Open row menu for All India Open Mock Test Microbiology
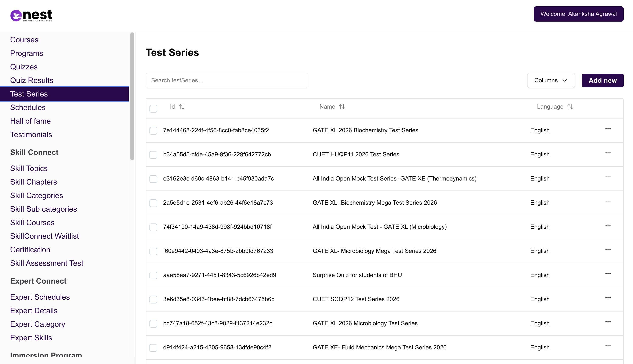The width and height of the screenshot is (633, 364). click(608, 226)
